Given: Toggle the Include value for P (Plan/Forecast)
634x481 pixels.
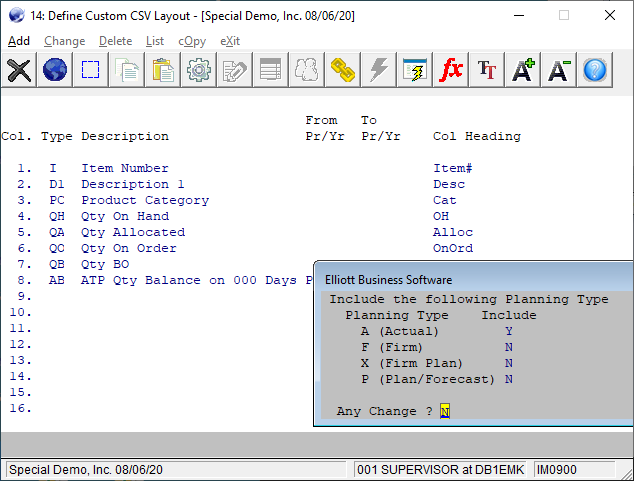Looking at the screenshot, I should pos(509,379).
